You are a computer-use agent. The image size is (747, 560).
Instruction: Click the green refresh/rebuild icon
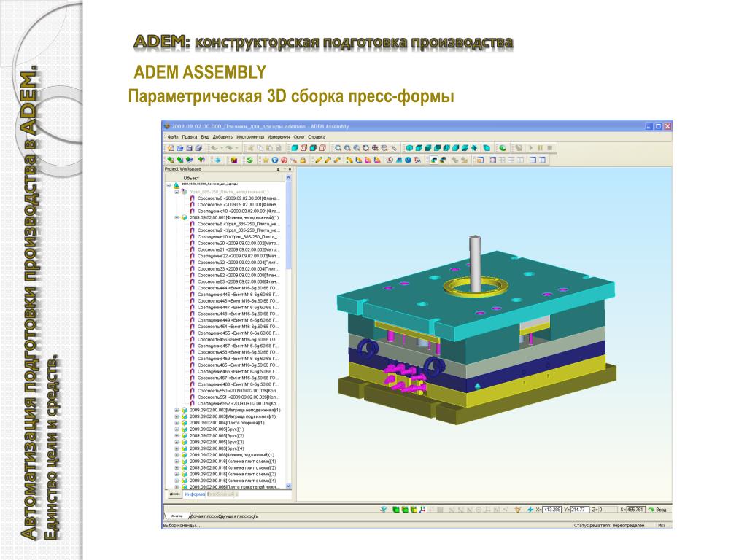(x=249, y=160)
